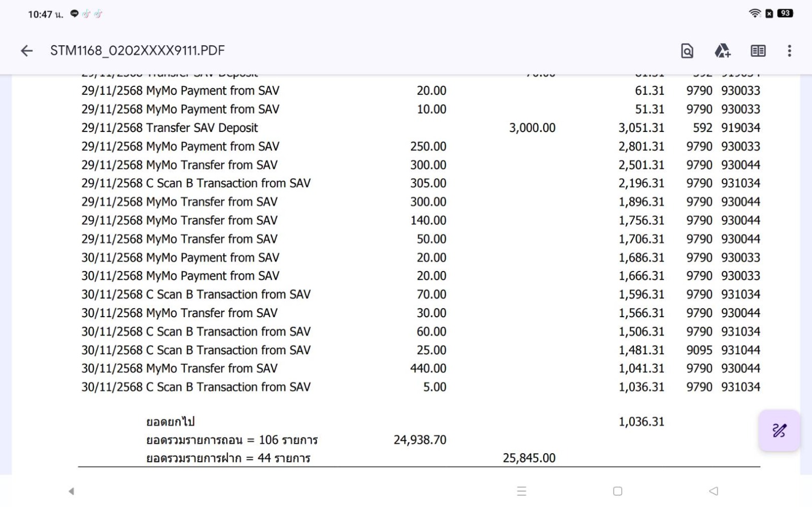Viewport: 812px width, 507px height.
Task: Select the 440.00 withdrawal amount
Action: (428, 368)
